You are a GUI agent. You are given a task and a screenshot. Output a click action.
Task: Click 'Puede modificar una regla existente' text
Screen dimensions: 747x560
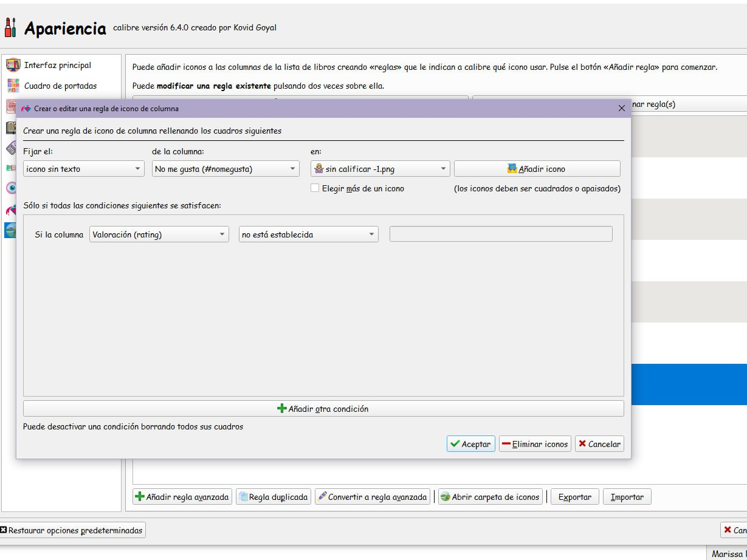coord(258,86)
